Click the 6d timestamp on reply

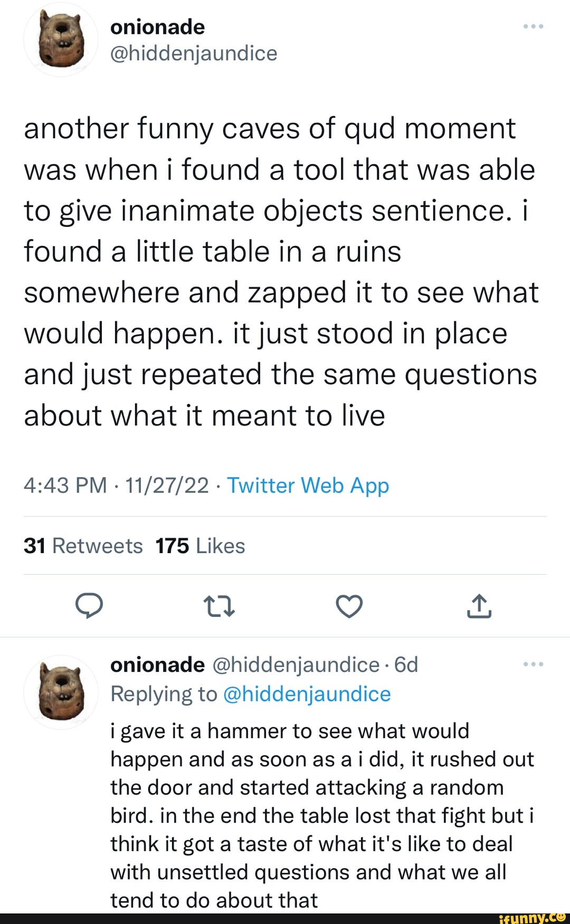tap(406, 665)
